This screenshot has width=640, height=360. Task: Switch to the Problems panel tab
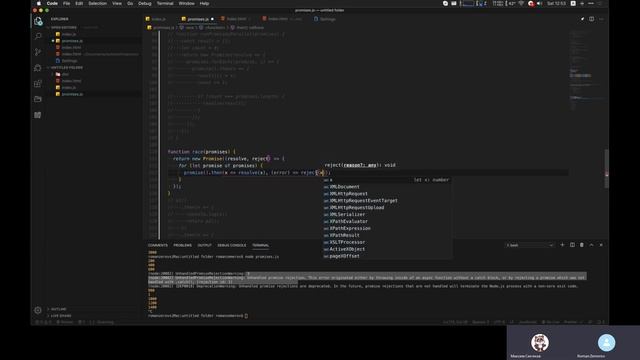182,245
